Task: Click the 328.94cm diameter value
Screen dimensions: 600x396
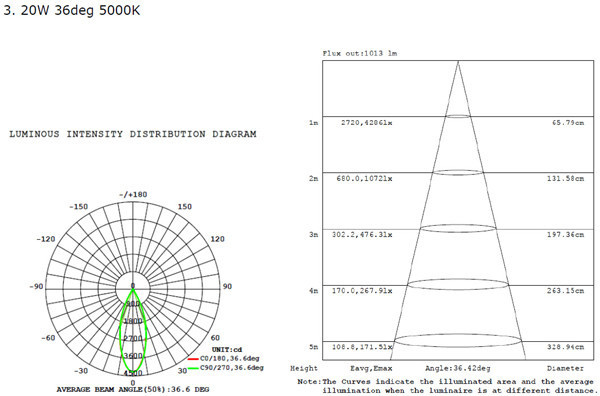Action: tap(565, 347)
